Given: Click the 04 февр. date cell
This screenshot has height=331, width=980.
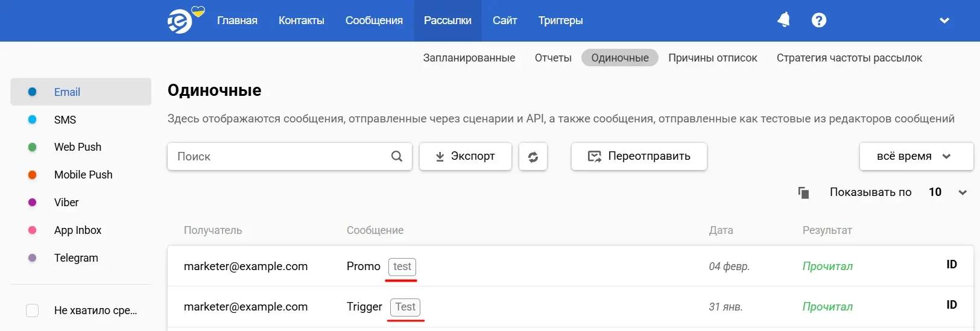Looking at the screenshot, I should coord(729,266).
